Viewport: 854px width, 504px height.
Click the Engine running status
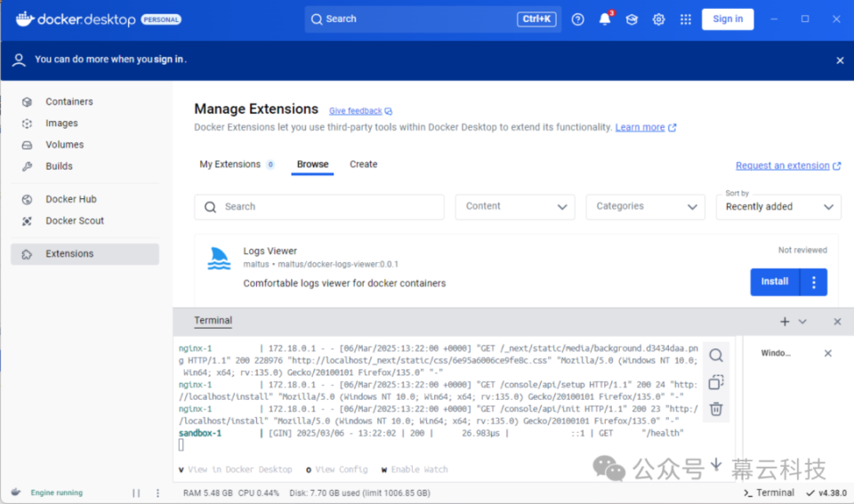57,493
